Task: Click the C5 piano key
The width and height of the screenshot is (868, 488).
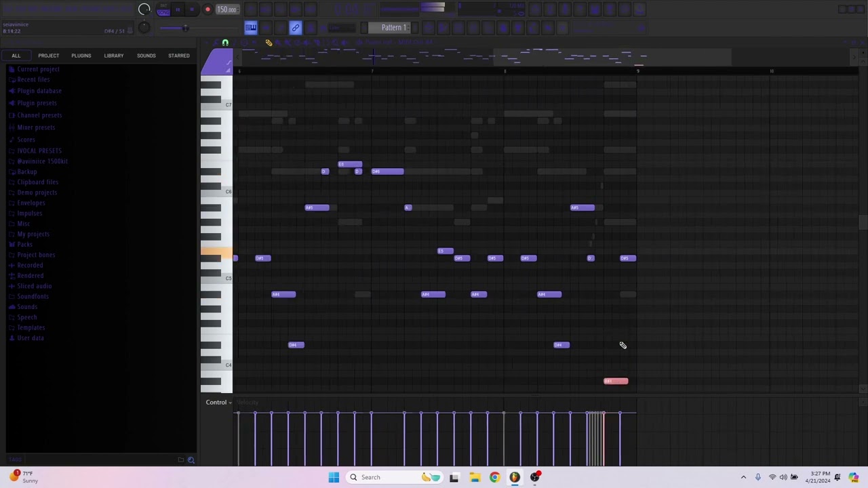Action: 216,278
